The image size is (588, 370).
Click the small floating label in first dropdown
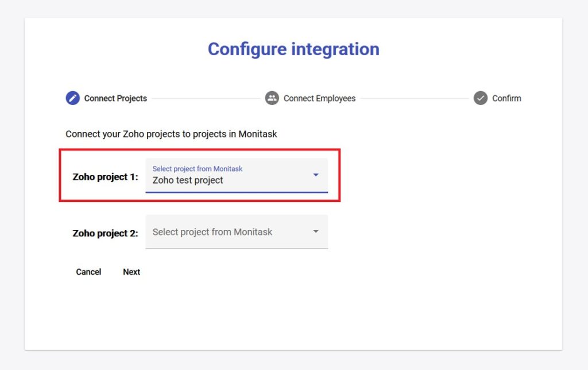pyautogui.click(x=197, y=169)
